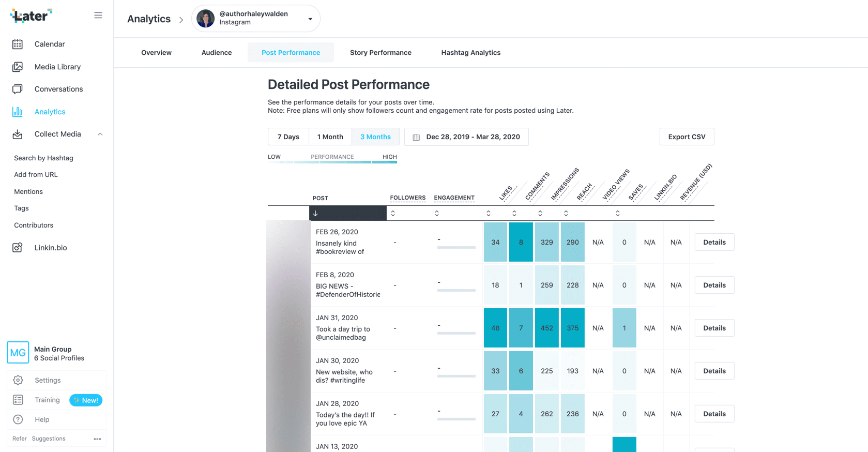The height and width of the screenshot is (452, 868).
Task: Switch to the Overview tab
Action: (x=157, y=53)
